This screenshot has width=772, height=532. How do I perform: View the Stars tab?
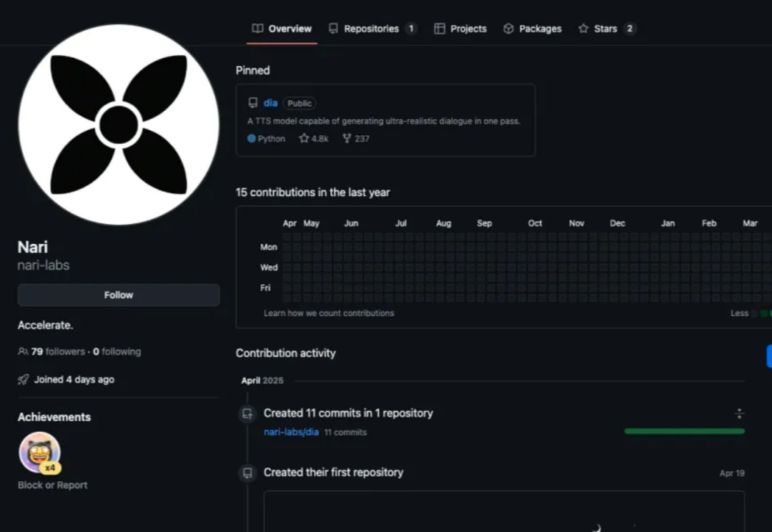coord(607,29)
